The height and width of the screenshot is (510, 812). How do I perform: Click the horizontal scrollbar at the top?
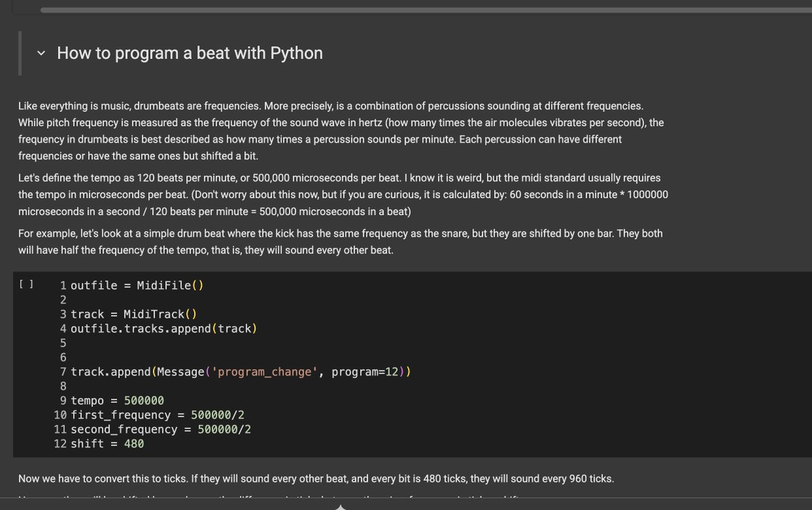tap(426, 10)
